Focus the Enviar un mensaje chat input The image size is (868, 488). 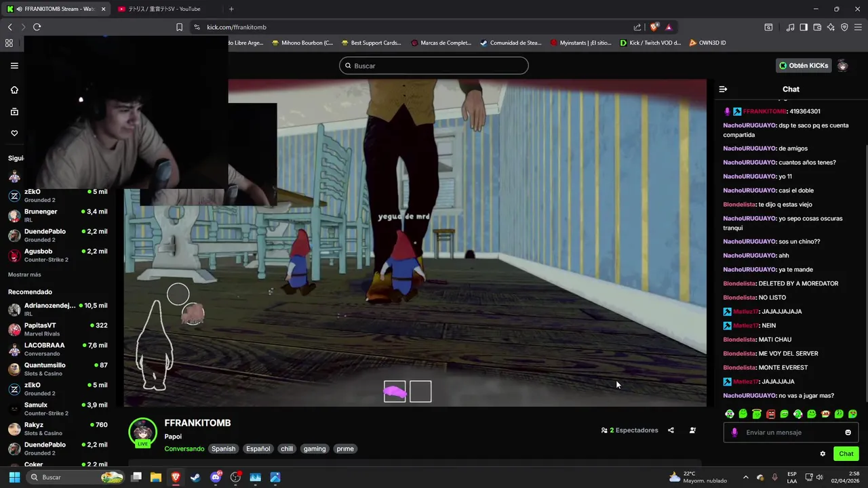(x=790, y=432)
